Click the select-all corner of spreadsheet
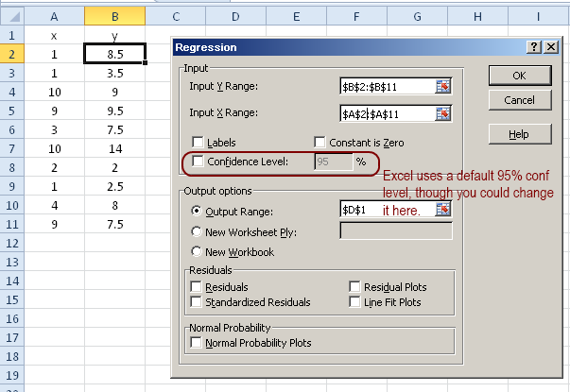The width and height of the screenshot is (570, 392). pyautogui.click(x=12, y=16)
